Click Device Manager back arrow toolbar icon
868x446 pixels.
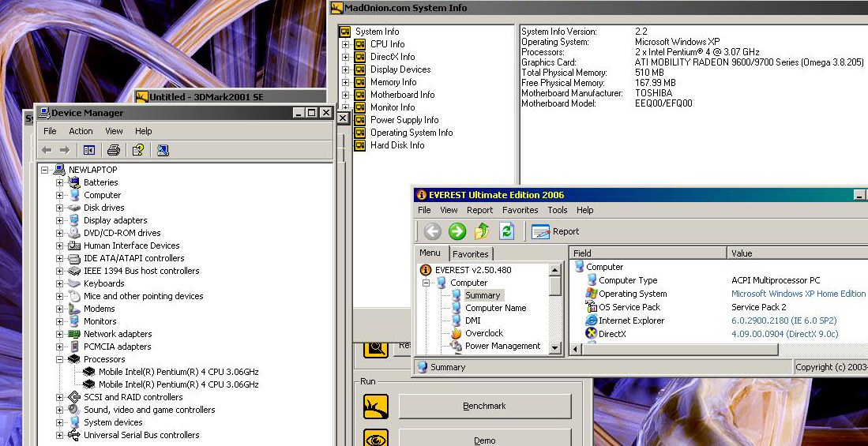pos(47,150)
